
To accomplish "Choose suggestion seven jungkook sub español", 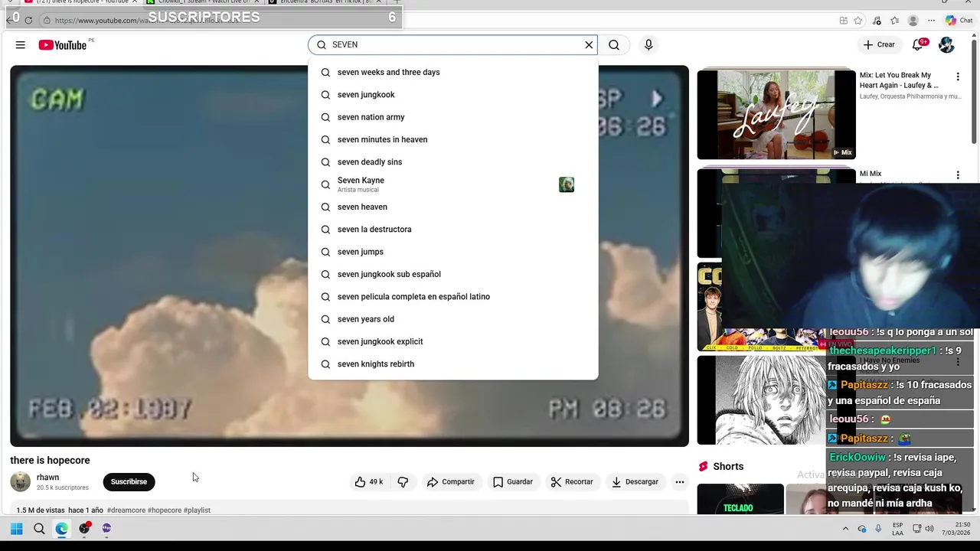I will (x=453, y=274).
